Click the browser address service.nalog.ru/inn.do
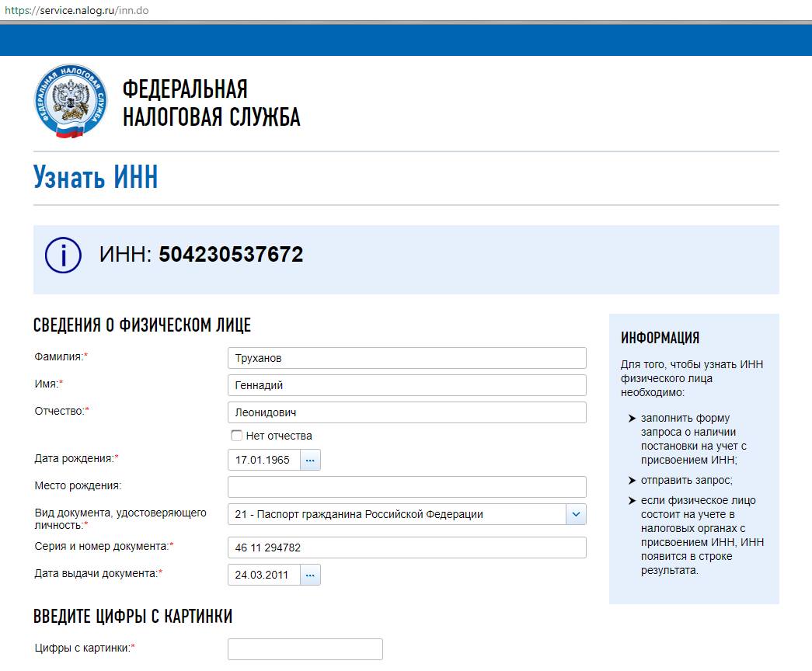 pyautogui.click(x=77, y=10)
